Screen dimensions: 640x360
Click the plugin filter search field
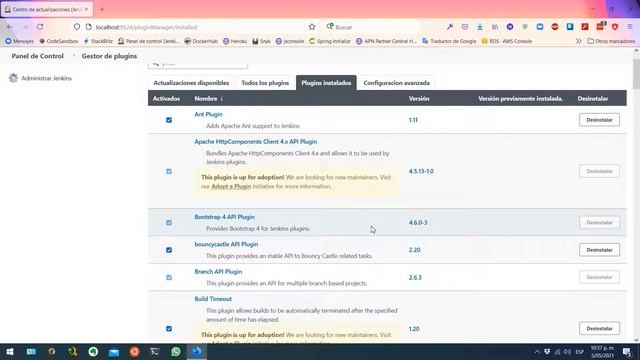click(x=198, y=64)
